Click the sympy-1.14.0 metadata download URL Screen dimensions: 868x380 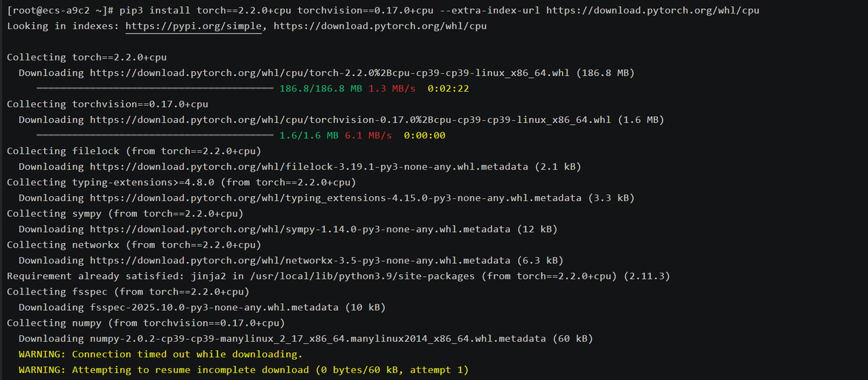(x=300, y=229)
